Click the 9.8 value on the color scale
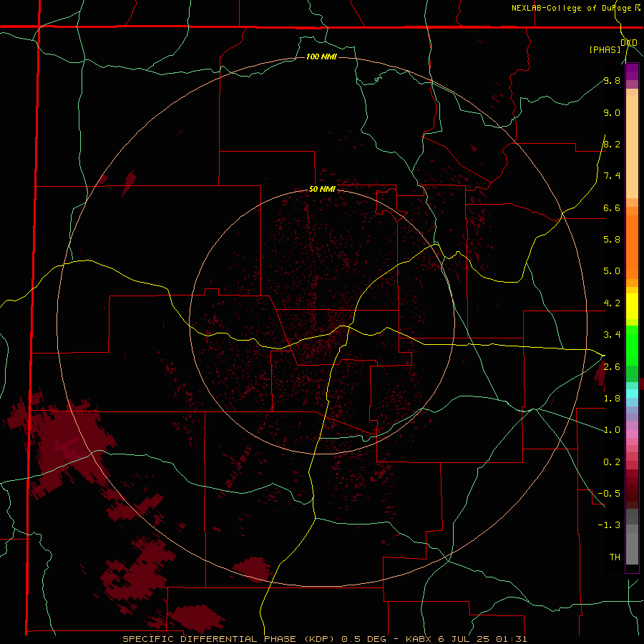 pyautogui.click(x=612, y=81)
